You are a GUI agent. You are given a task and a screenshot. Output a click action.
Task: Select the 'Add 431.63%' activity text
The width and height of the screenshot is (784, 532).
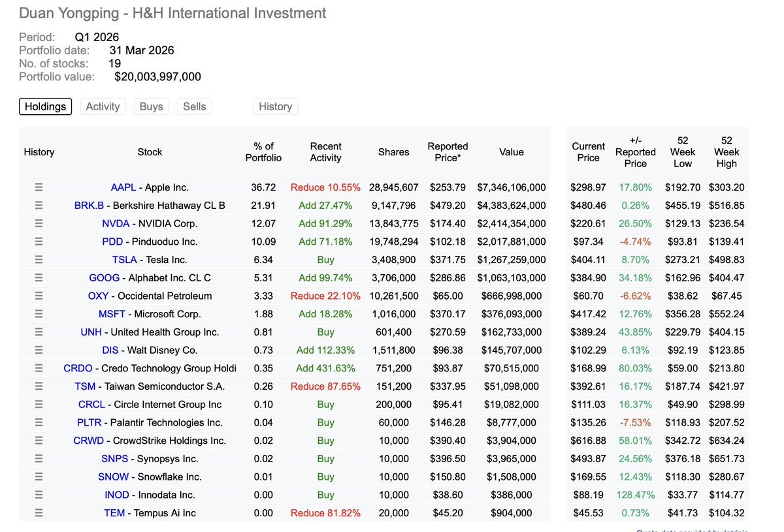pos(325,368)
